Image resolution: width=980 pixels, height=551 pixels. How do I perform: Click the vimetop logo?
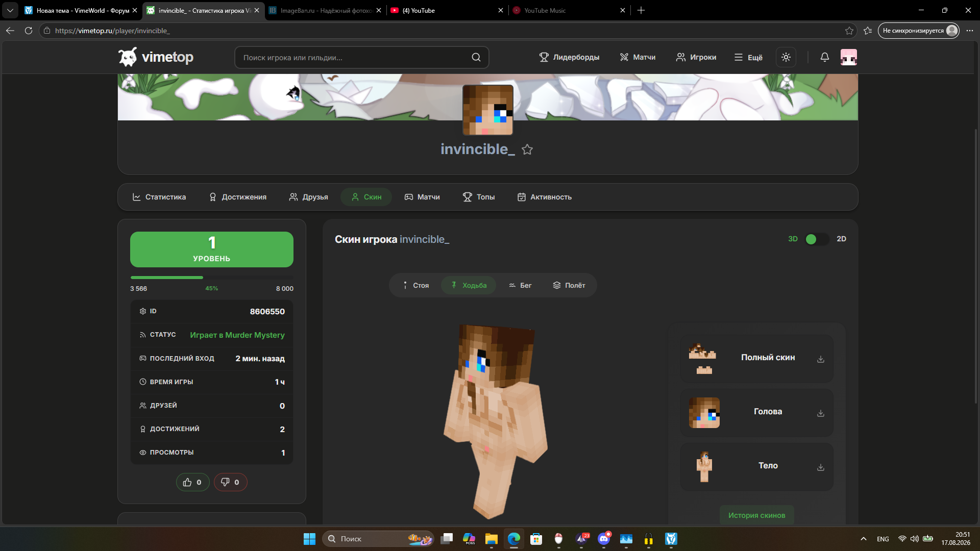coord(156,57)
